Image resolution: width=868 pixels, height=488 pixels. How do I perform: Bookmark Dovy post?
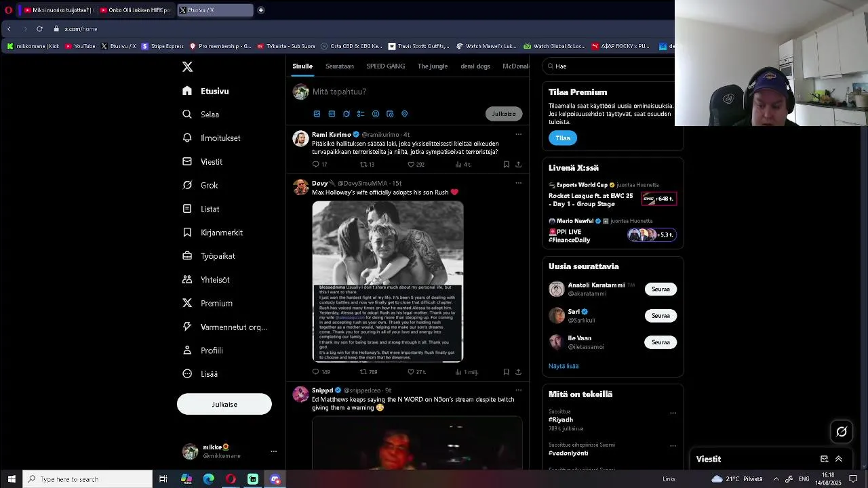click(x=506, y=371)
